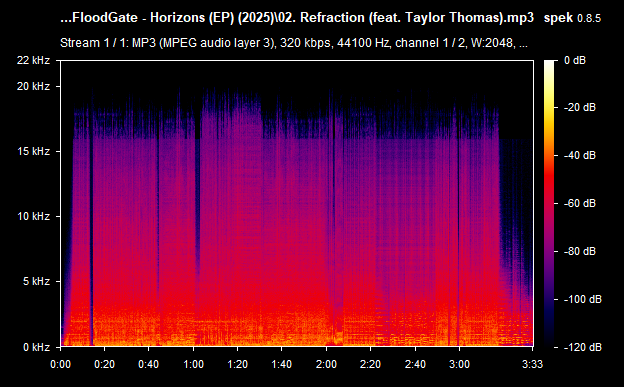Click the '0 kHz' frequency axis label
The height and width of the screenshot is (387, 624).
point(36,347)
